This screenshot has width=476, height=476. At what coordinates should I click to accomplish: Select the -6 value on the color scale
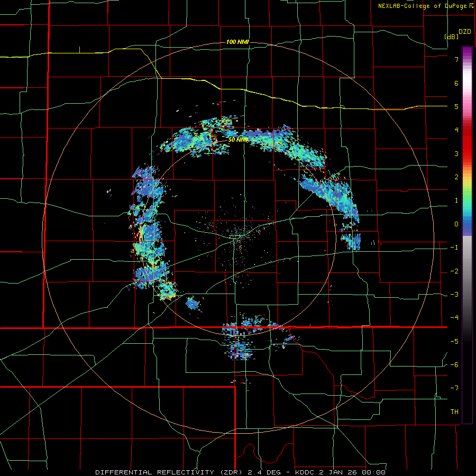coord(454,365)
